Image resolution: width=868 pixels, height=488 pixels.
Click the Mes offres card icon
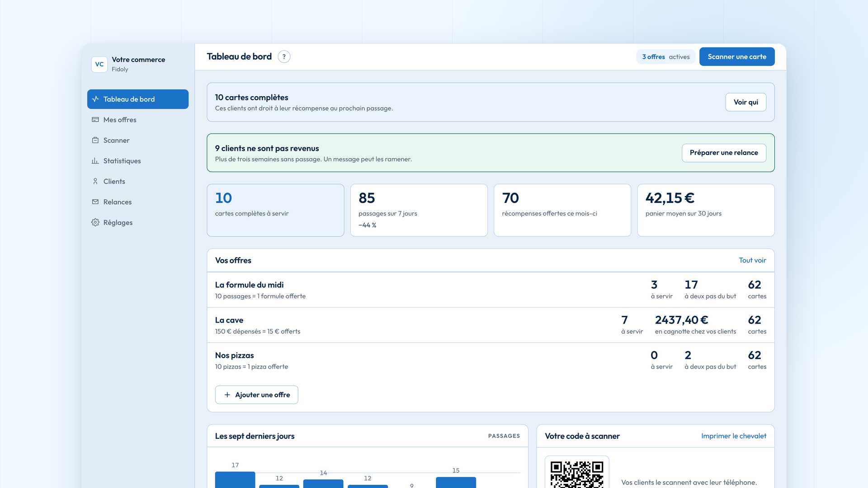point(95,120)
